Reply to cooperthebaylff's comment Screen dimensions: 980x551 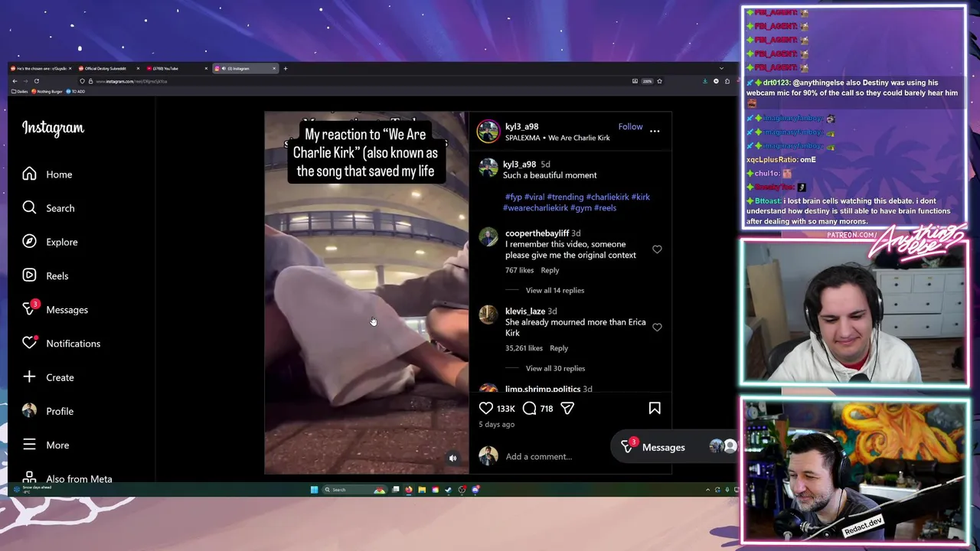click(550, 270)
